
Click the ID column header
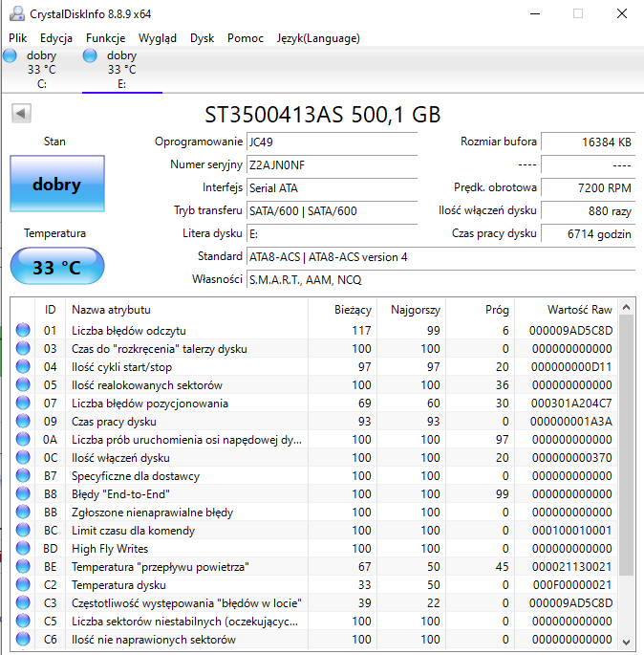click(50, 310)
